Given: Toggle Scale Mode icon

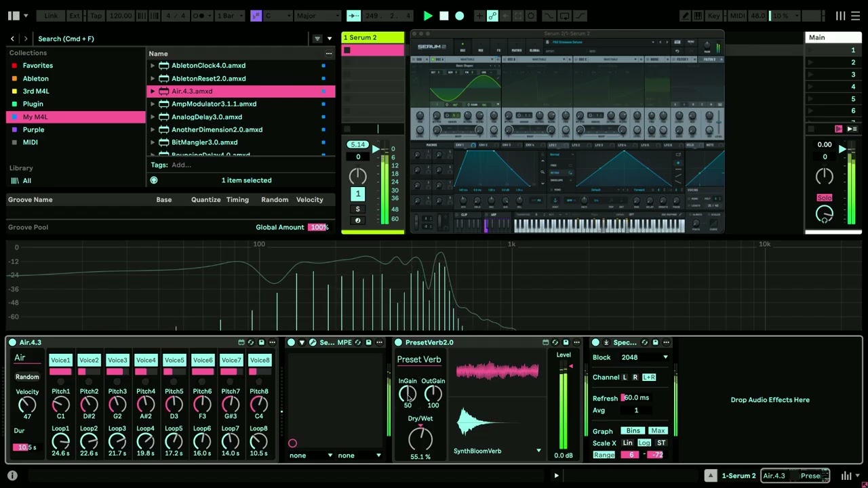Looking at the screenshot, I should point(256,16).
